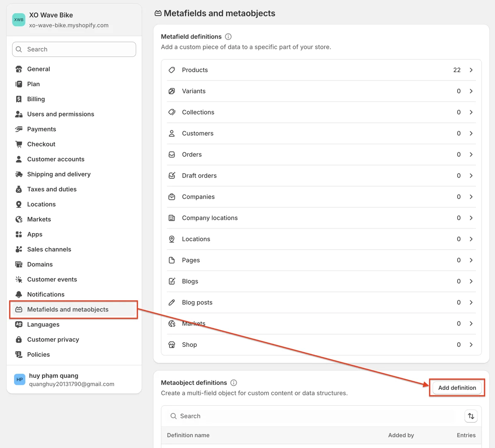Open huy phạm quang account profile
The width and height of the screenshot is (495, 448).
coord(74,380)
